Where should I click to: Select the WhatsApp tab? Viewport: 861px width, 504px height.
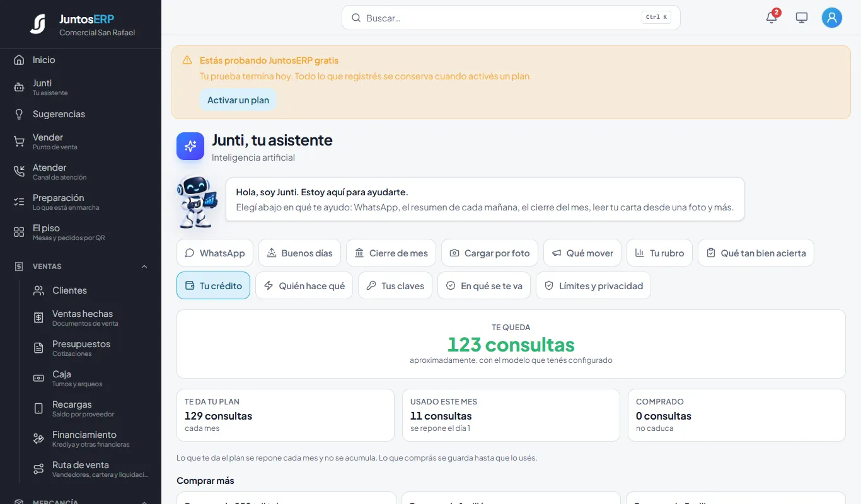[215, 253]
